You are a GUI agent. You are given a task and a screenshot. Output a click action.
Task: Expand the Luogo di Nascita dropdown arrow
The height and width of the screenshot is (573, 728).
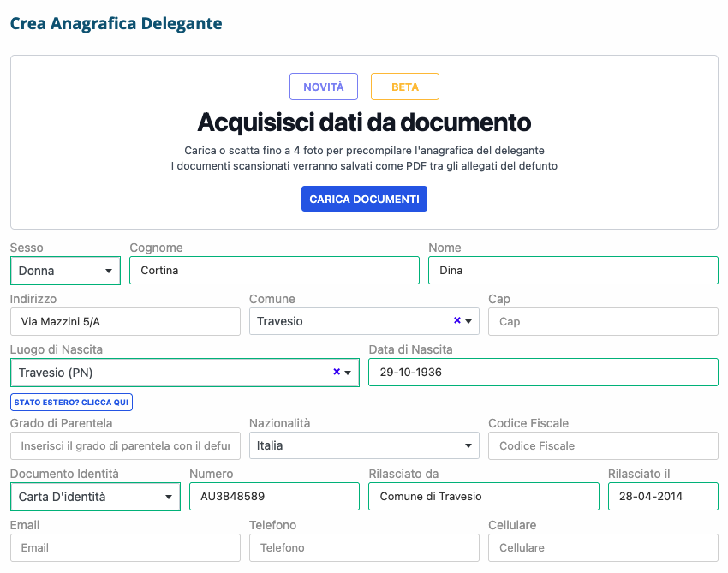(349, 373)
